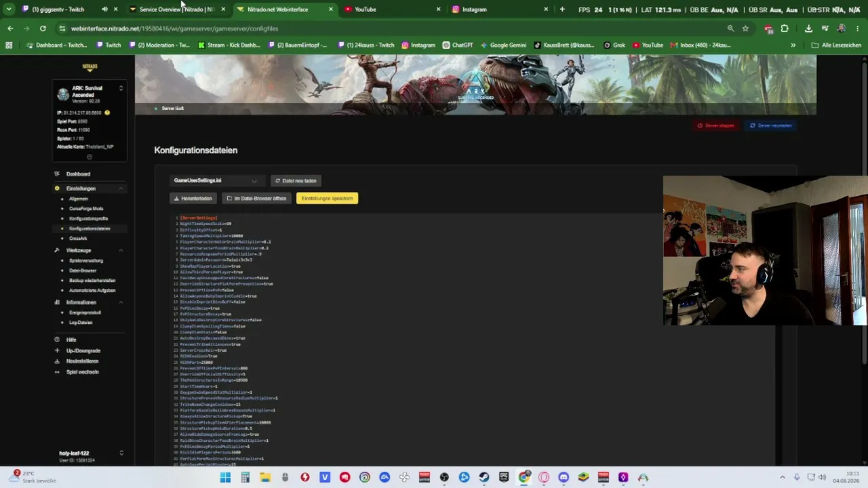Expand the ARK server selector arrows

(121, 88)
